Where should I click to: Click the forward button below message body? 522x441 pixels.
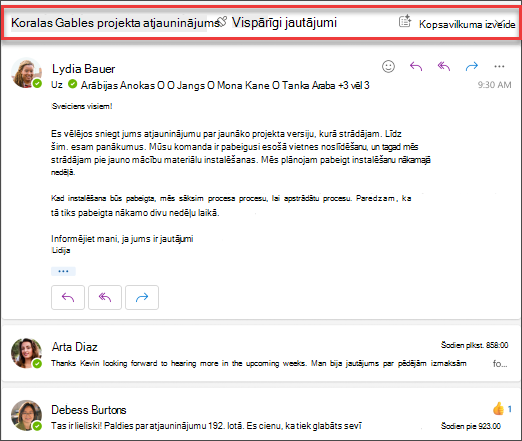coord(142,297)
